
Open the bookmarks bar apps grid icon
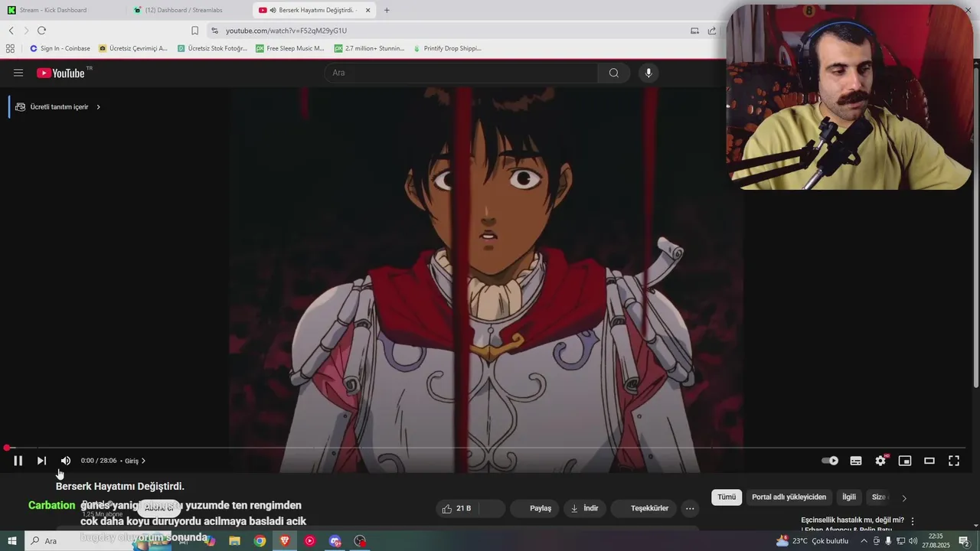10,48
